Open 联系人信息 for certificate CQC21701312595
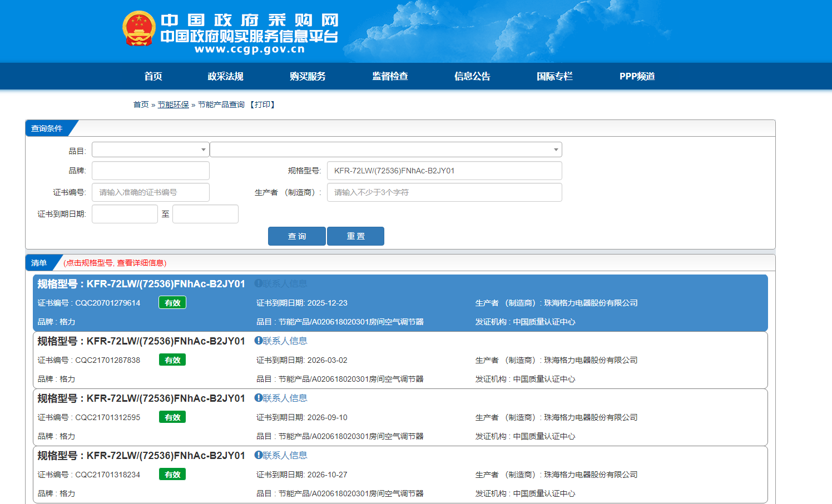The height and width of the screenshot is (504, 832). (281, 398)
